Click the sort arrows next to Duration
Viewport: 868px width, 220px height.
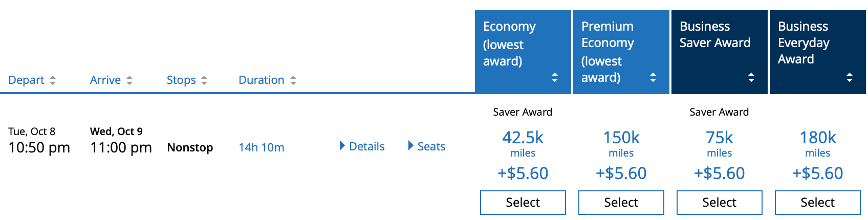pyautogui.click(x=293, y=80)
